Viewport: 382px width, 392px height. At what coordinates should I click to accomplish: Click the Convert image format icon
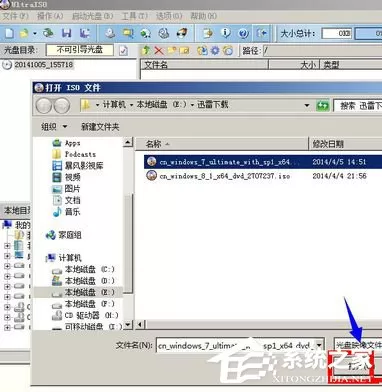click(146, 33)
